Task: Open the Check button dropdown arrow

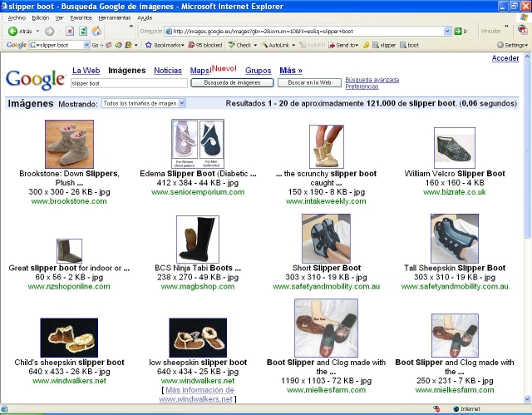Action: (255, 45)
